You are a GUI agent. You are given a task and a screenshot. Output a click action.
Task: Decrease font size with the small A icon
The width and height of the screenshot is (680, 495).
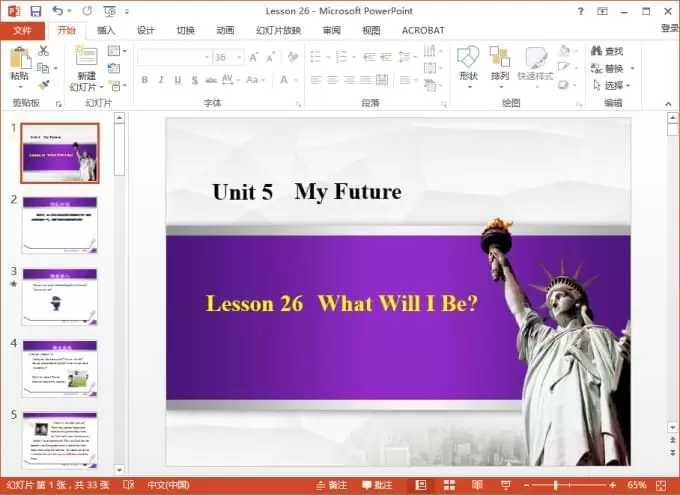[x=271, y=57]
